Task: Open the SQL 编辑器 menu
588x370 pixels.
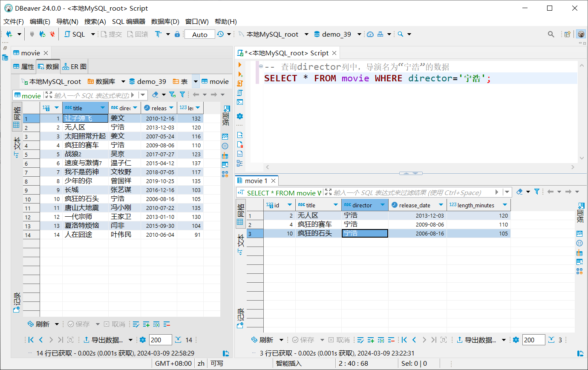Action: pos(129,21)
